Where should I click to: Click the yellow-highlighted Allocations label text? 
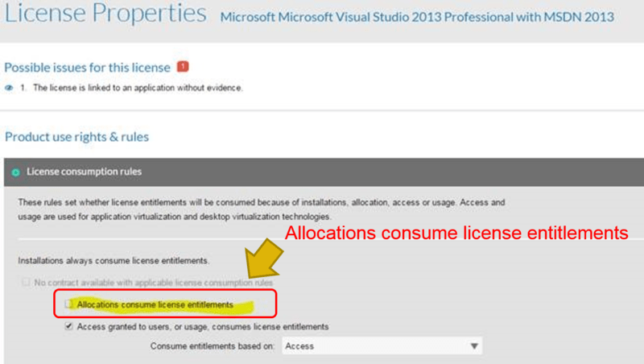(x=155, y=305)
